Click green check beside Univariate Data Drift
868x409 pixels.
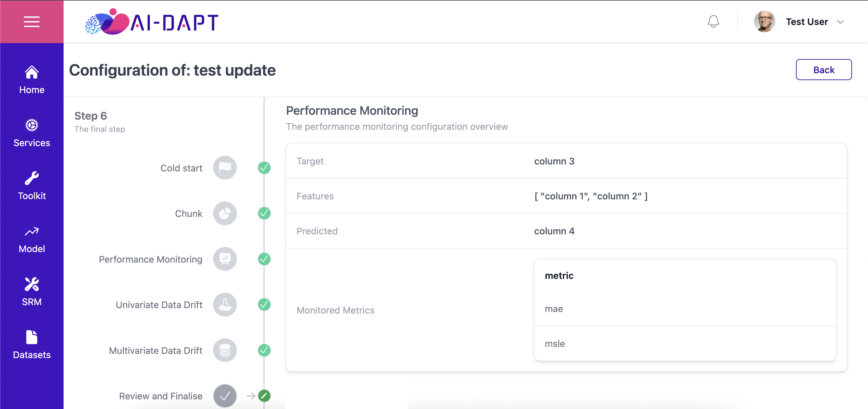click(264, 305)
